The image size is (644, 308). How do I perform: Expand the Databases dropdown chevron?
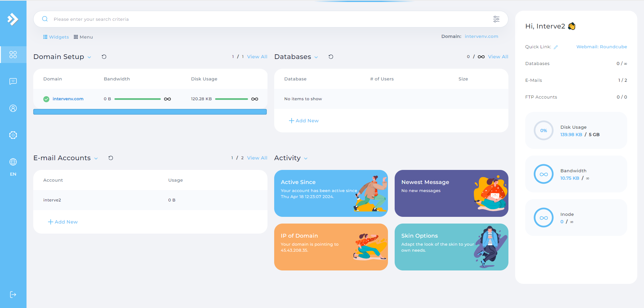(316, 57)
